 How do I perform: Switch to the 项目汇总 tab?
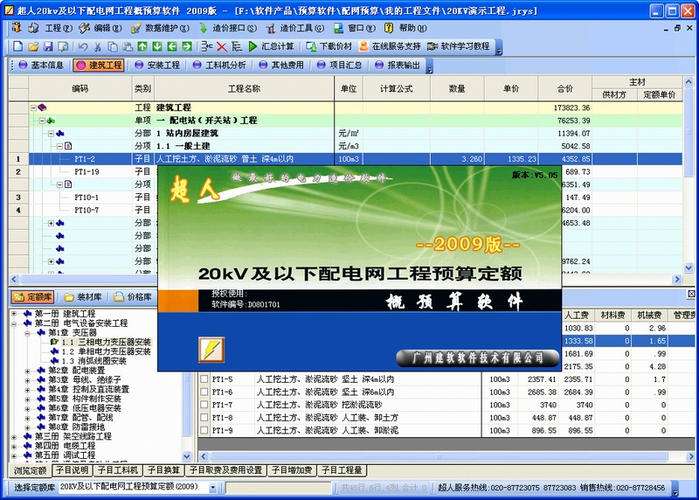[340, 65]
